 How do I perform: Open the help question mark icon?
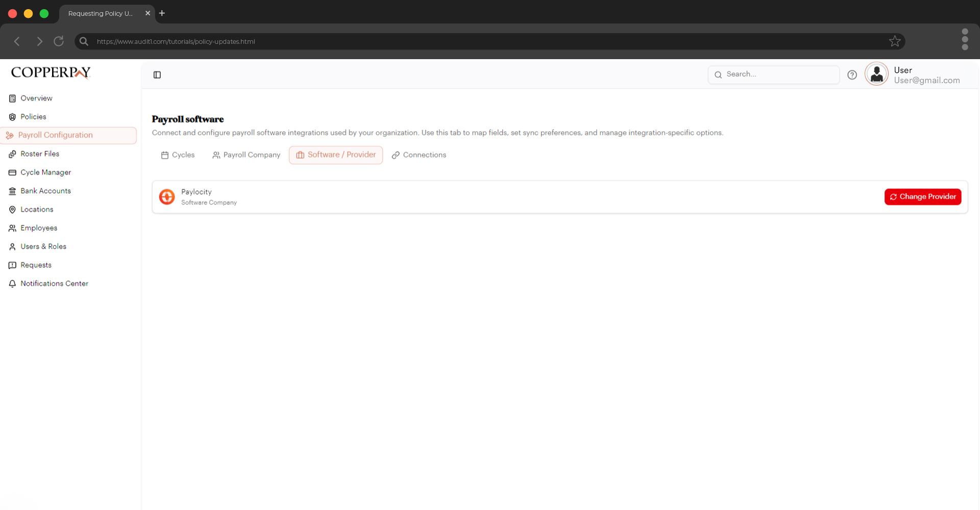point(852,74)
